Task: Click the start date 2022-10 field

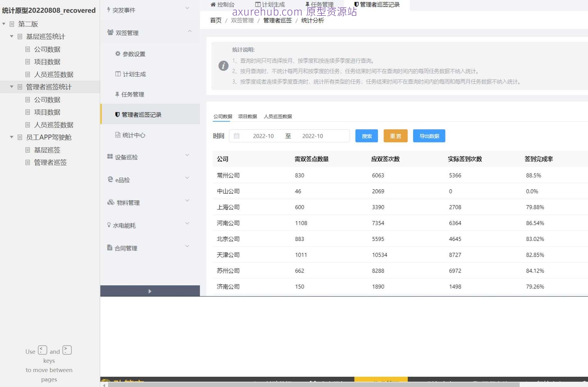Action: tap(263, 136)
